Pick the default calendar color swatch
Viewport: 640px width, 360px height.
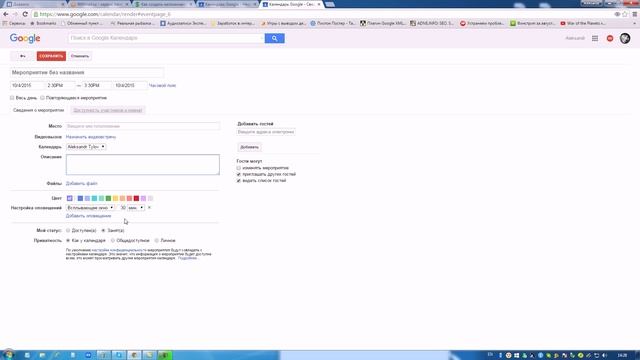70,198
